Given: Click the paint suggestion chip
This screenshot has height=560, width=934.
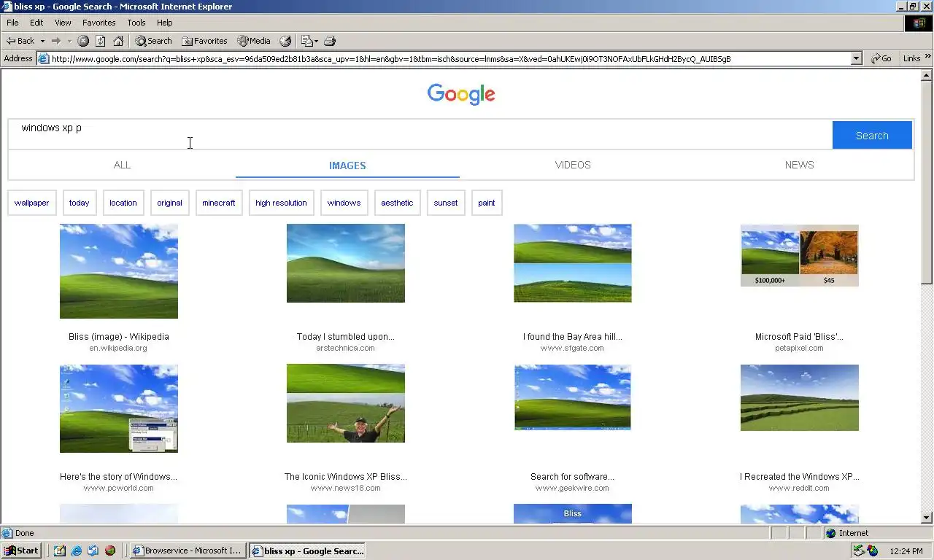Looking at the screenshot, I should [x=487, y=203].
